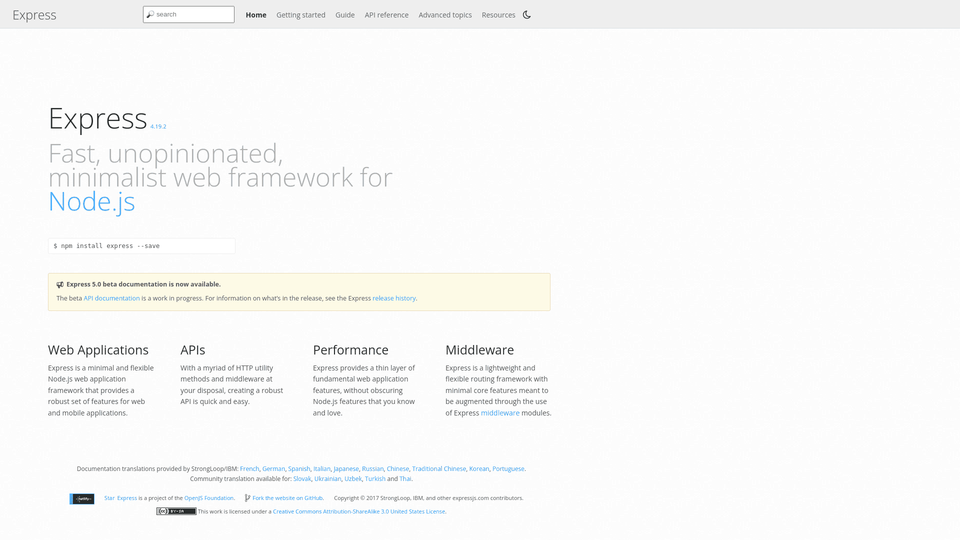Open the Advanced topics menu
Screen dimensions: 960x540
click(x=445, y=15)
